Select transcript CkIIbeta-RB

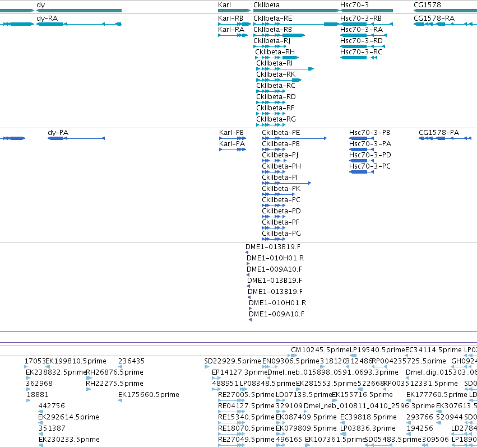(272, 30)
